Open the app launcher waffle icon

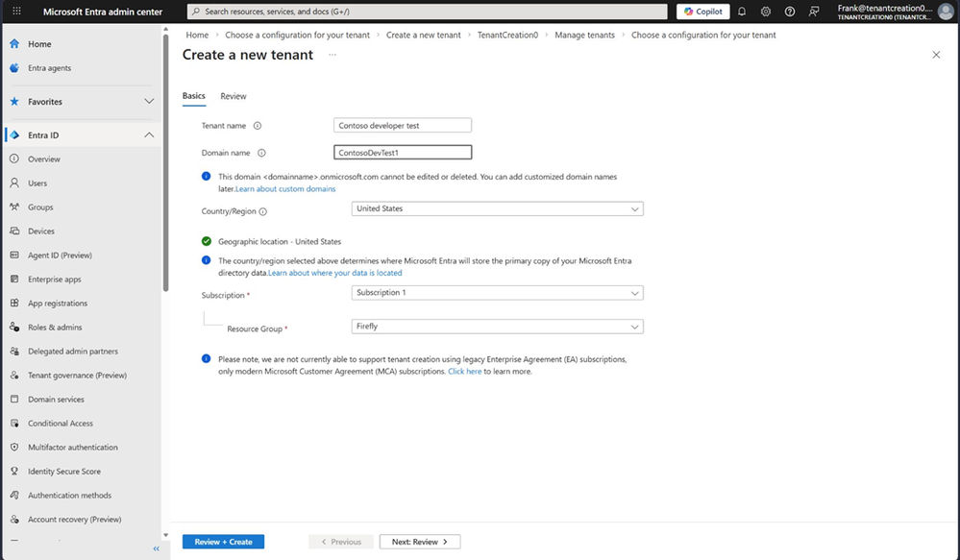pyautogui.click(x=16, y=11)
